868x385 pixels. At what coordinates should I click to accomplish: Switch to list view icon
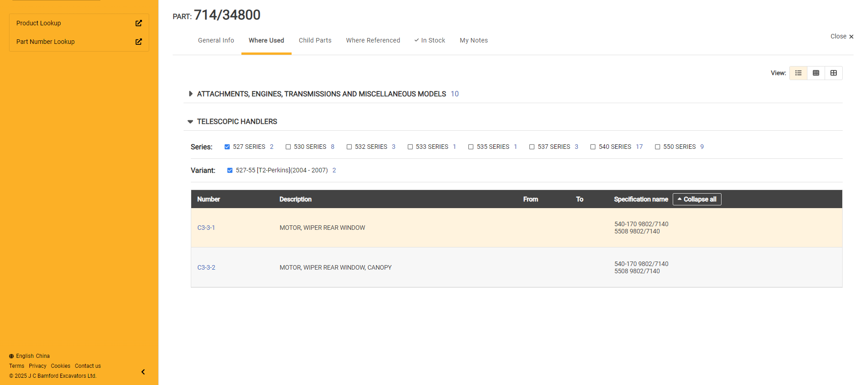click(x=798, y=73)
